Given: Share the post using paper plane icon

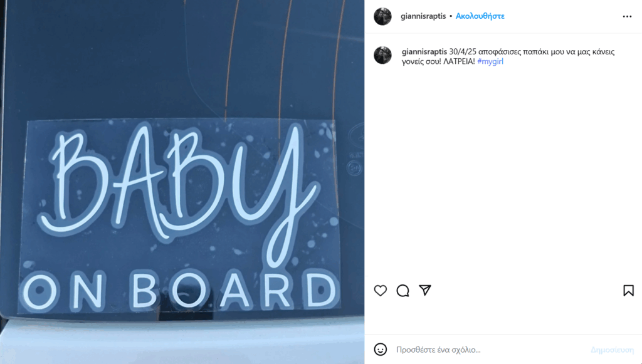Looking at the screenshot, I should pos(425,290).
